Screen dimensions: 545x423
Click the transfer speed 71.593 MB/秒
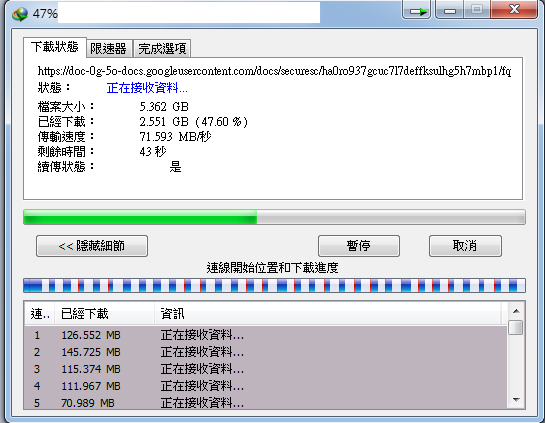(x=175, y=137)
